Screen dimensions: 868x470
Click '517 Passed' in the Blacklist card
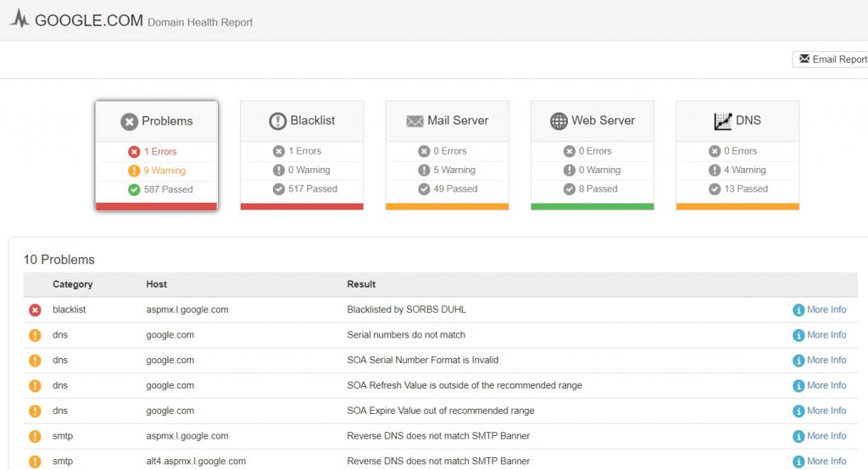313,188
